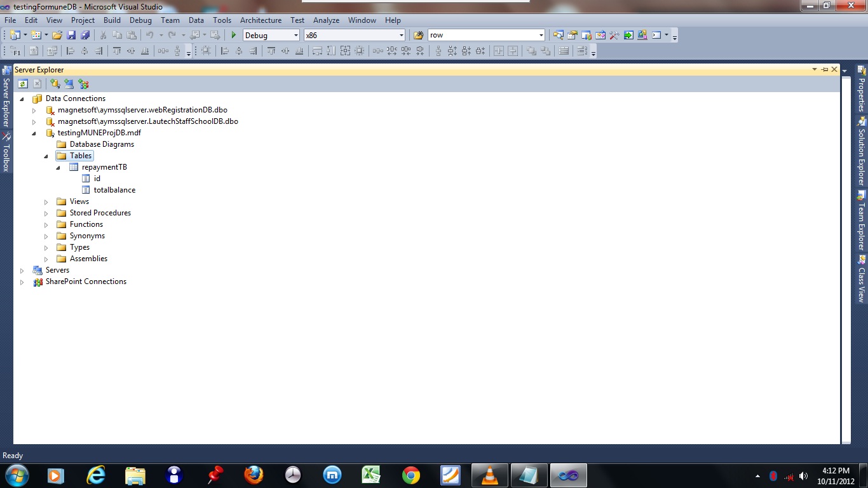Refresh the Server Explorer tree
The image size is (868, 488).
point(23,84)
